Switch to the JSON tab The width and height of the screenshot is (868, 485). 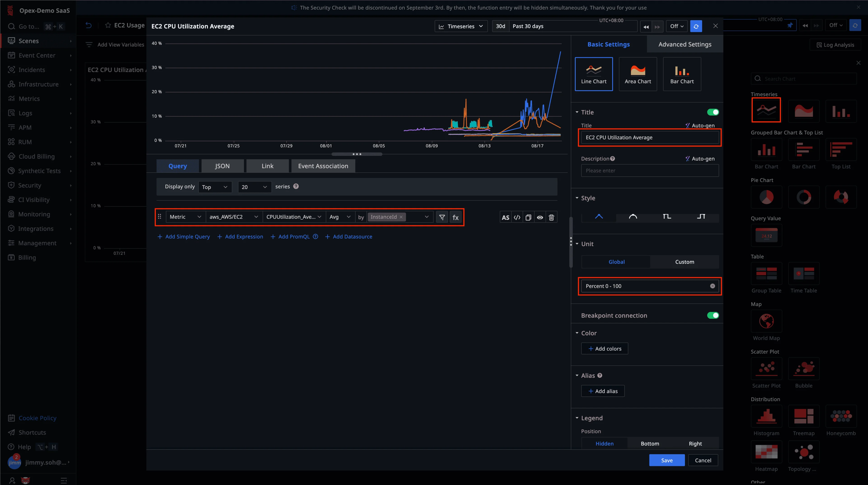tap(222, 166)
